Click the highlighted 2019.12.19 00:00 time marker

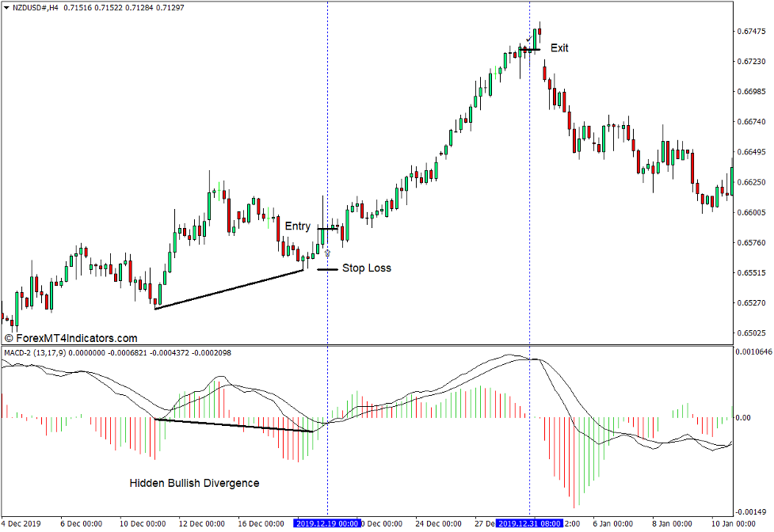pyautogui.click(x=326, y=523)
